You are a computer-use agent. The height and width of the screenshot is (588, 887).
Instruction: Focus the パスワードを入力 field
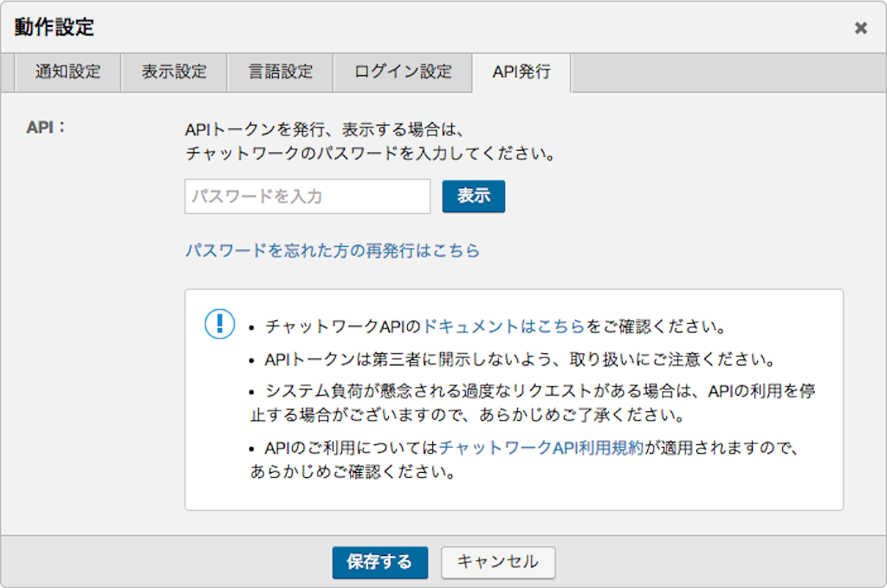coord(308,197)
